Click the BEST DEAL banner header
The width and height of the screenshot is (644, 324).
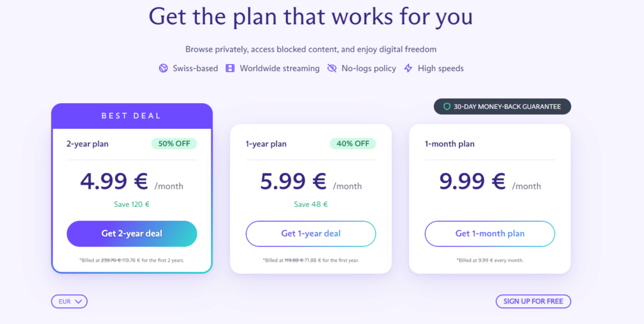pyautogui.click(x=132, y=116)
